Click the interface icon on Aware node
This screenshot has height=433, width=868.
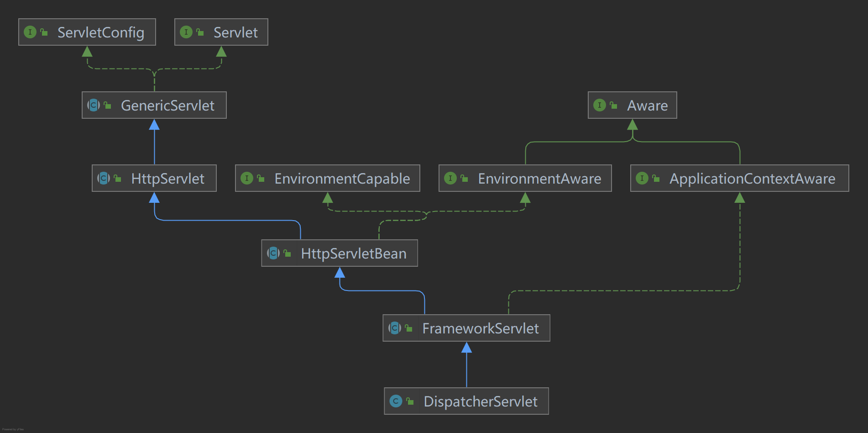[600, 105]
